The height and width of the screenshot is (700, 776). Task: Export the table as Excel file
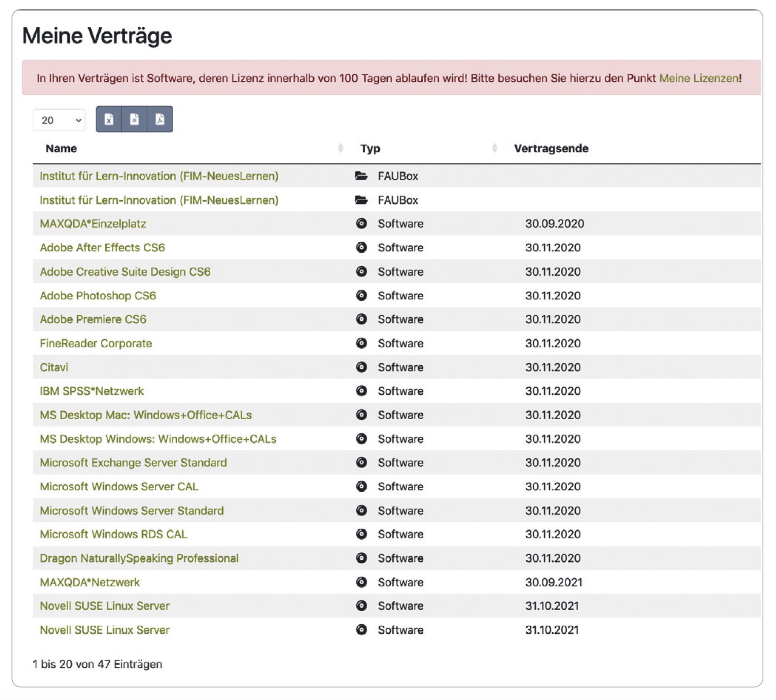pyautogui.click(x=109, y=119)
